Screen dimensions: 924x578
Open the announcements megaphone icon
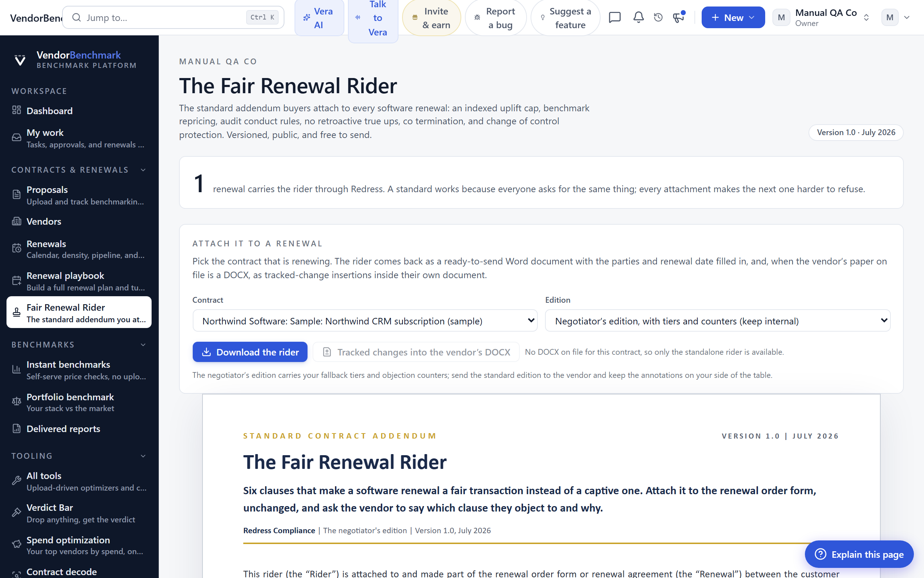[679, 18]
